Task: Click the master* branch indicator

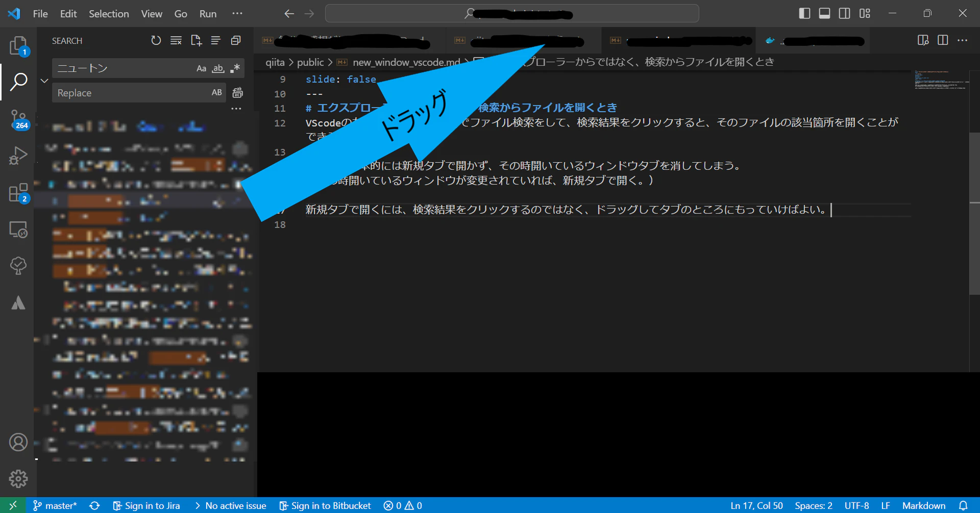Action: click(55, 505)
